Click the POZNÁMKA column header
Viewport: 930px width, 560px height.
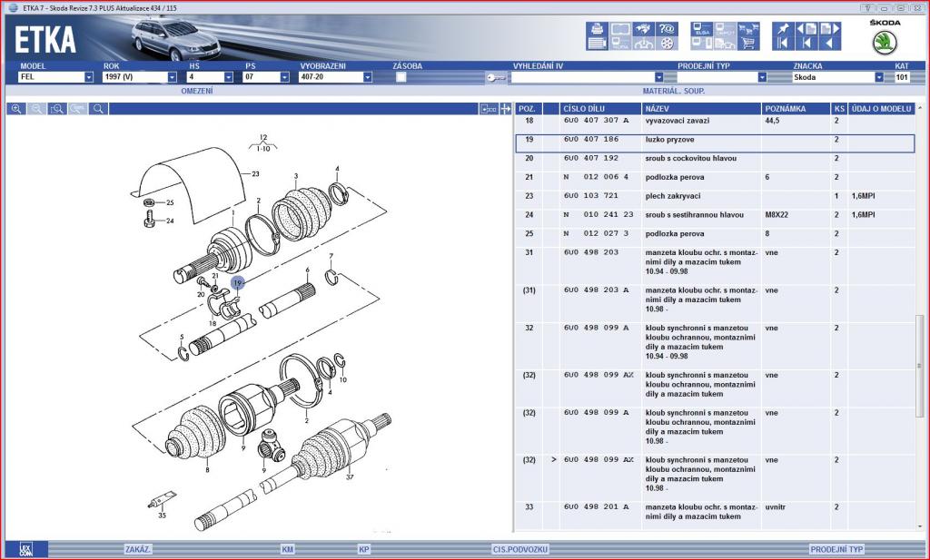pos(796,109)
